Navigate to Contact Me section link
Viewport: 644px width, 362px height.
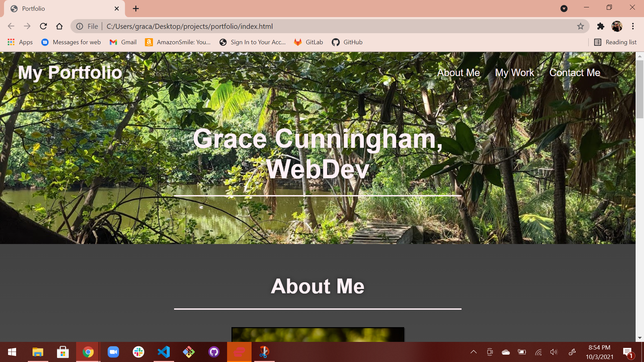pos(575,73)
